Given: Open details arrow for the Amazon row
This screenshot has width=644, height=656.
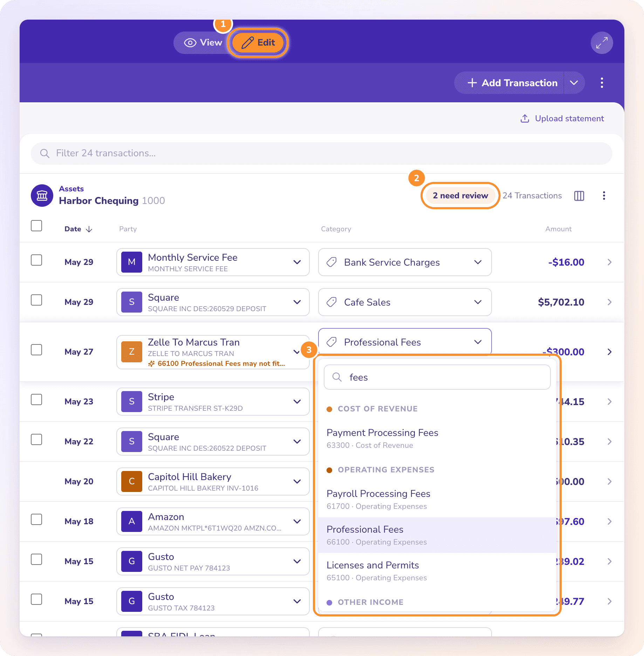Looking at the screenshot, I should (x=609, y=521).
